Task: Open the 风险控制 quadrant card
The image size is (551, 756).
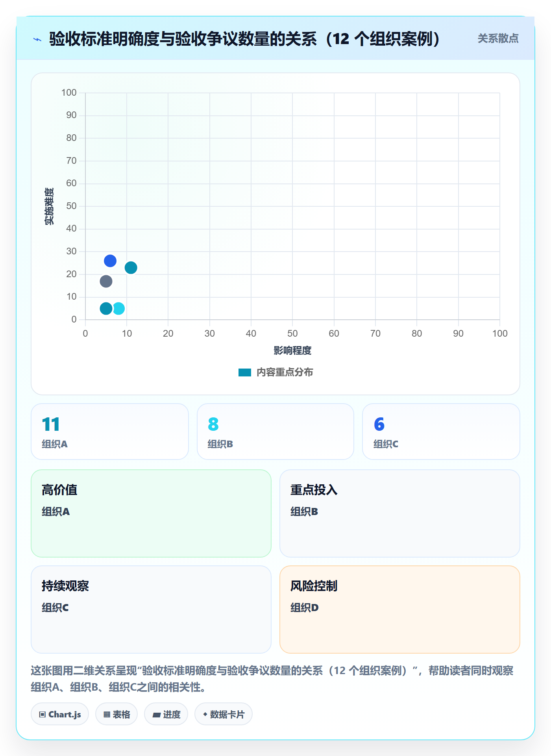Action: coord(400,610)
